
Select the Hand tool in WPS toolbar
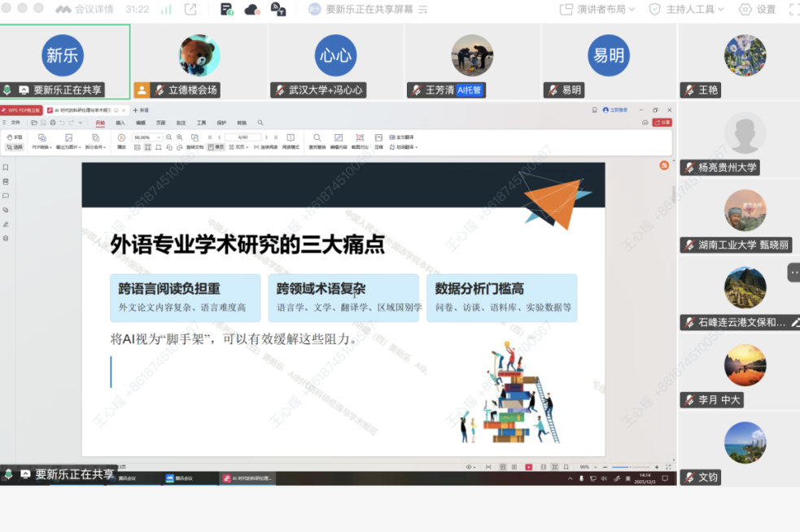[x=15, y=137]
